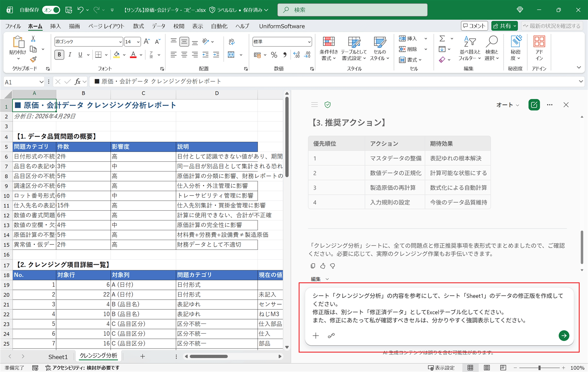The image size is (588, 372).
Task: Open 並べ替えとフィルター sort and filter
Action: (470, 49)
